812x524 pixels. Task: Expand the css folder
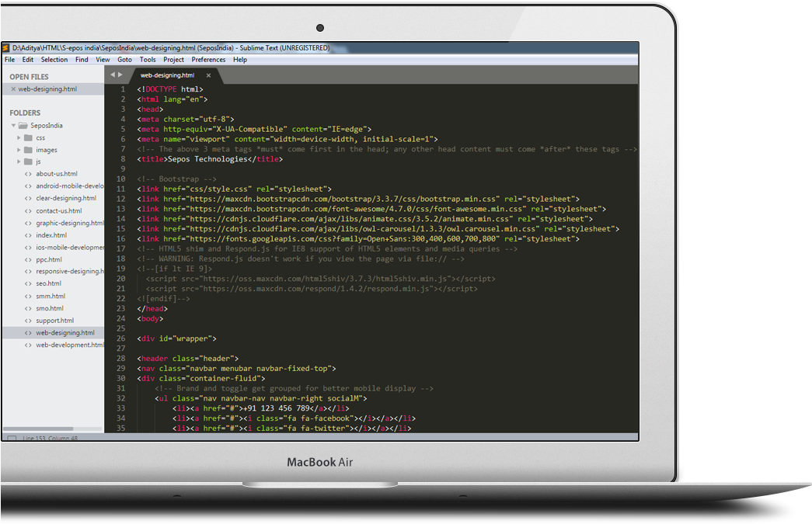coord(19,138)
